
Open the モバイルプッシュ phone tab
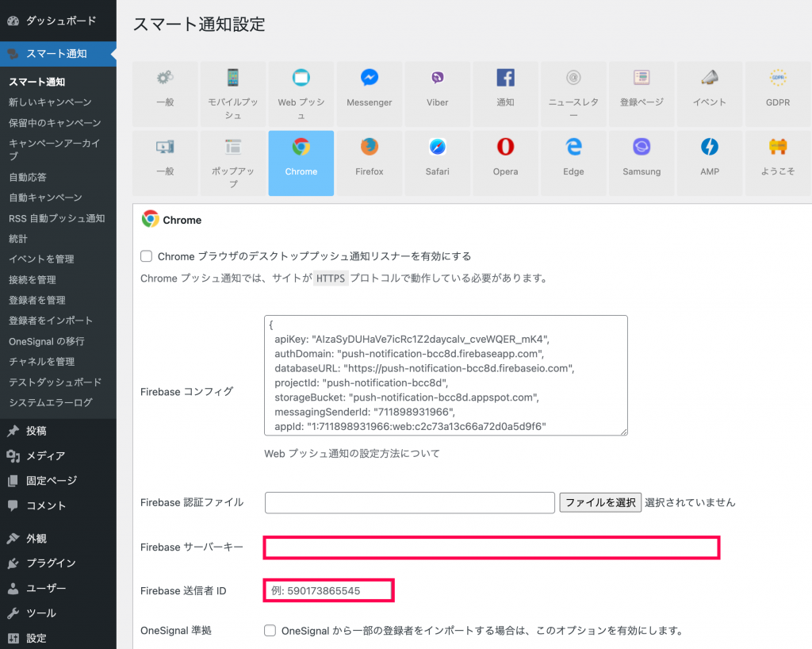[233, 94]
